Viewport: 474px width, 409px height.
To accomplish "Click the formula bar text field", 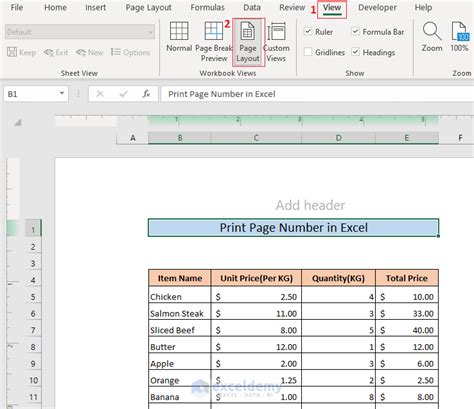I will pyautogui.click(x=317, y=94).
